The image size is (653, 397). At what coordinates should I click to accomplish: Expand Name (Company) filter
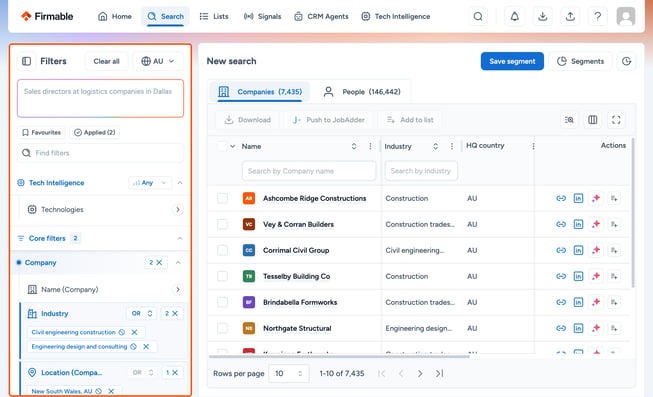(178, 289)
